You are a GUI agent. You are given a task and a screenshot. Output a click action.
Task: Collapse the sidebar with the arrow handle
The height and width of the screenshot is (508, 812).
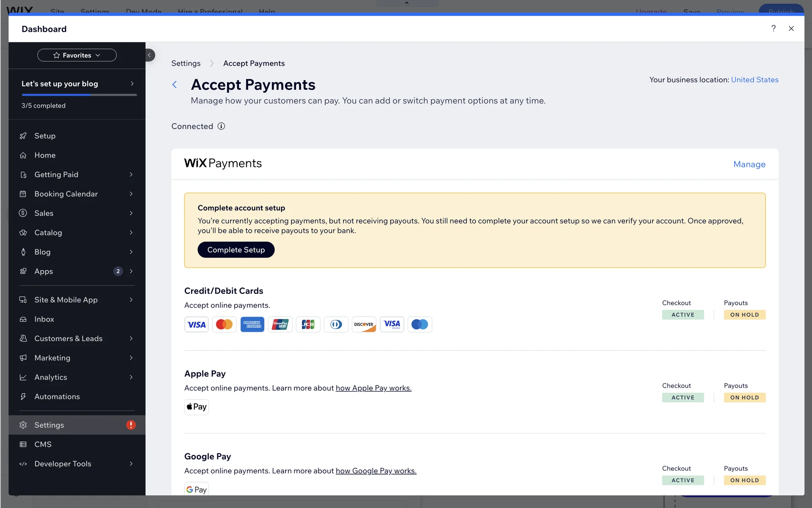[x=150, y=55]
